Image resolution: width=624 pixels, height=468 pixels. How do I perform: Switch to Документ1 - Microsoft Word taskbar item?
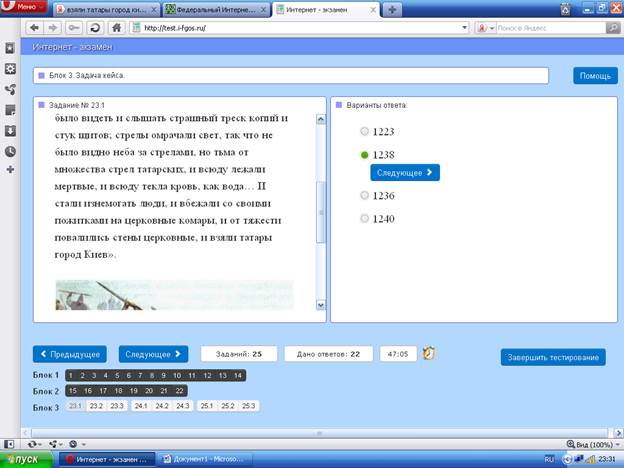[x=204, y=460]
